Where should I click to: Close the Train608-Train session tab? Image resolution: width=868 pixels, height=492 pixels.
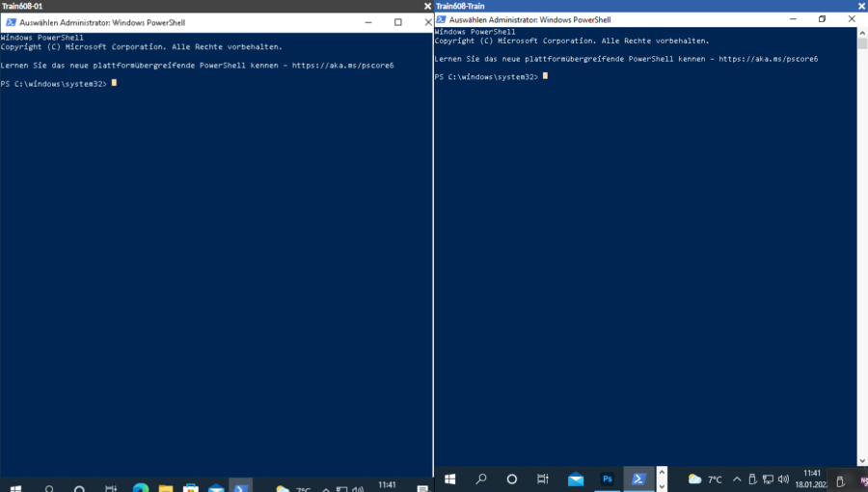tap(862, 6)
